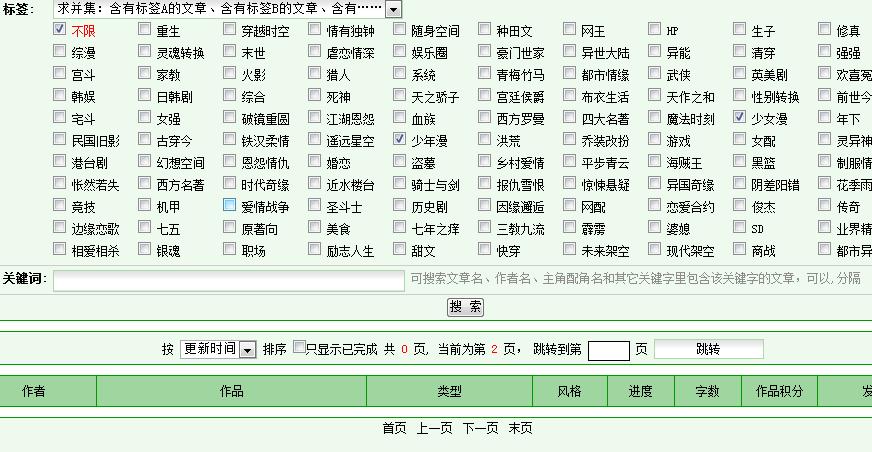Screen dimensions: 872x452
Task: Select the 火影 tag checkbox
Action: [230, 74]
